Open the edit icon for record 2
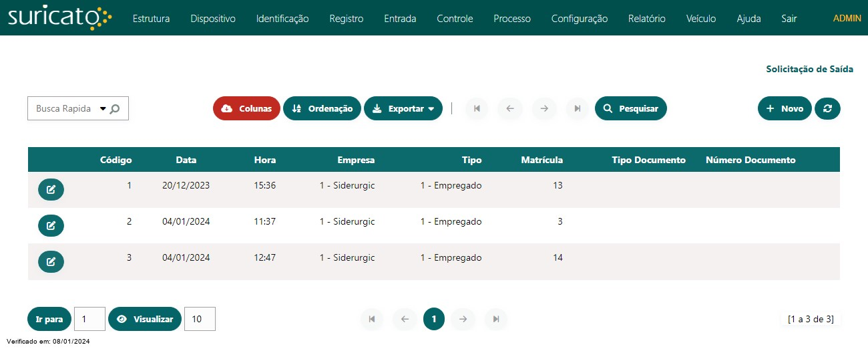The image size is (868, 351). [51, 226]
